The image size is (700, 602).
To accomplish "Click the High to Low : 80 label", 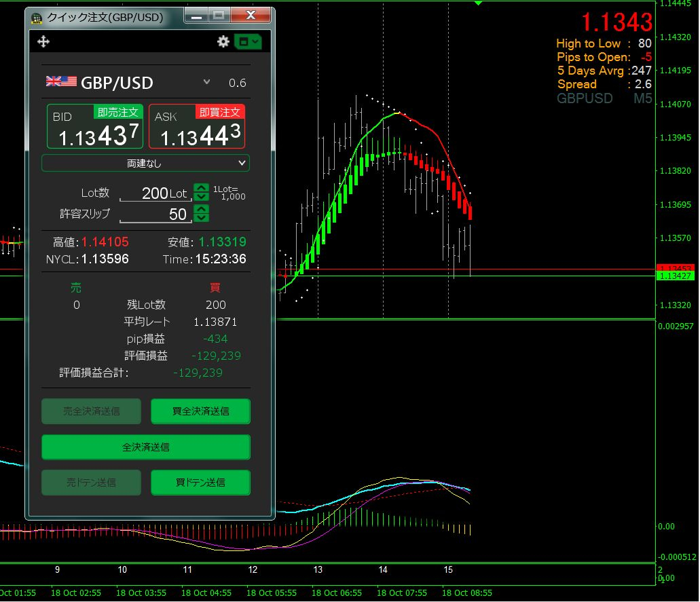I will [604, 43].
